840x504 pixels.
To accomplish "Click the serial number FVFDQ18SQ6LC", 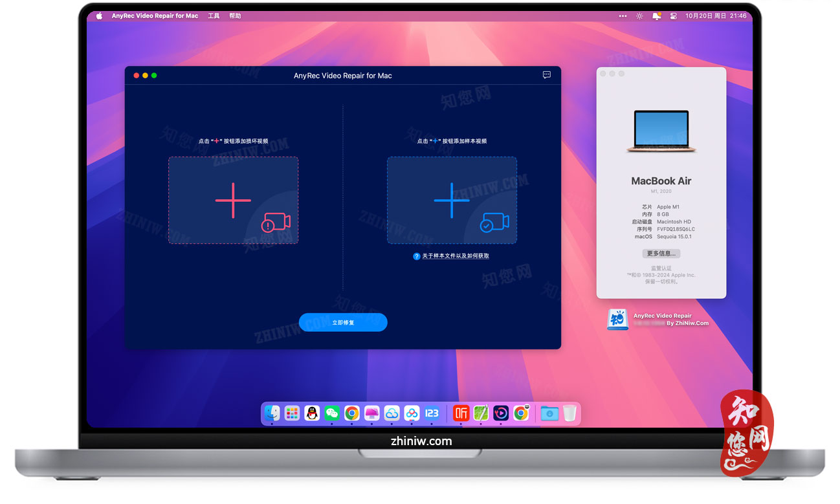I will pos(676,229).
